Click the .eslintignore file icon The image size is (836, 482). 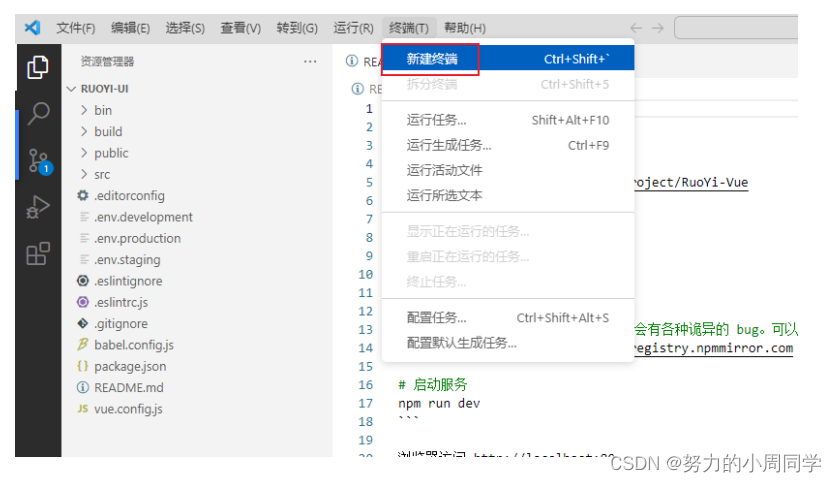point(83,280)
